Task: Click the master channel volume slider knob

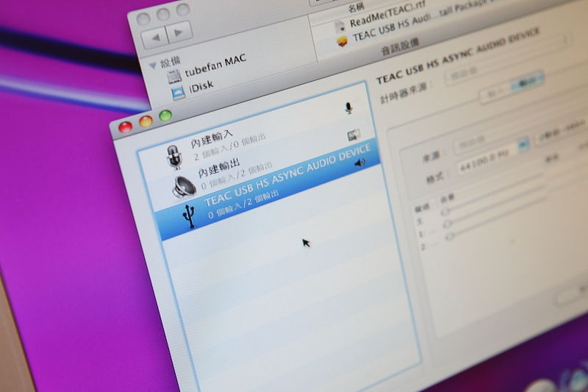Action: (x=445, y=212)
